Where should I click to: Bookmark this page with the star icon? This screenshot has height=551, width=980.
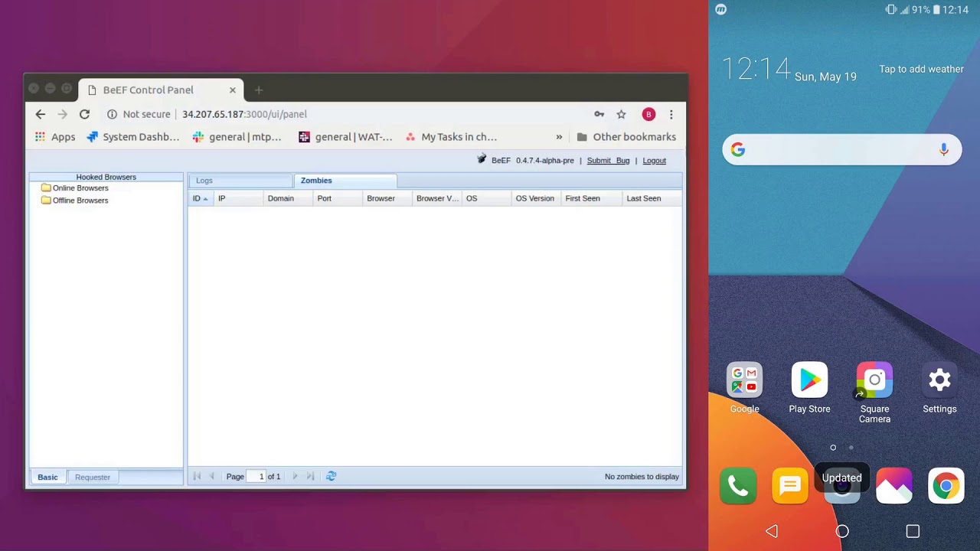[x=621, y=114]
